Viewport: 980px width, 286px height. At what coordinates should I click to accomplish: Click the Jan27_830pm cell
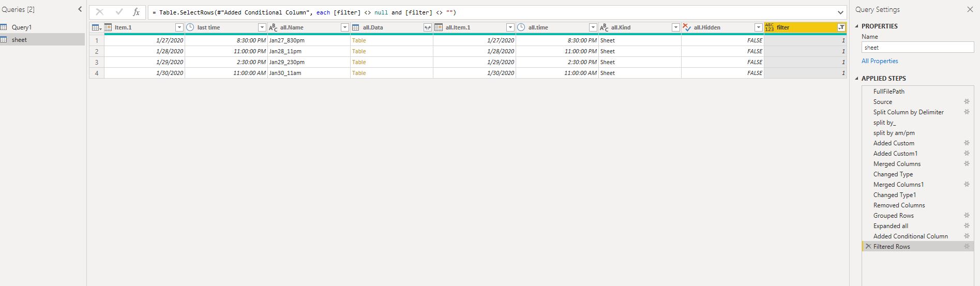309,40
